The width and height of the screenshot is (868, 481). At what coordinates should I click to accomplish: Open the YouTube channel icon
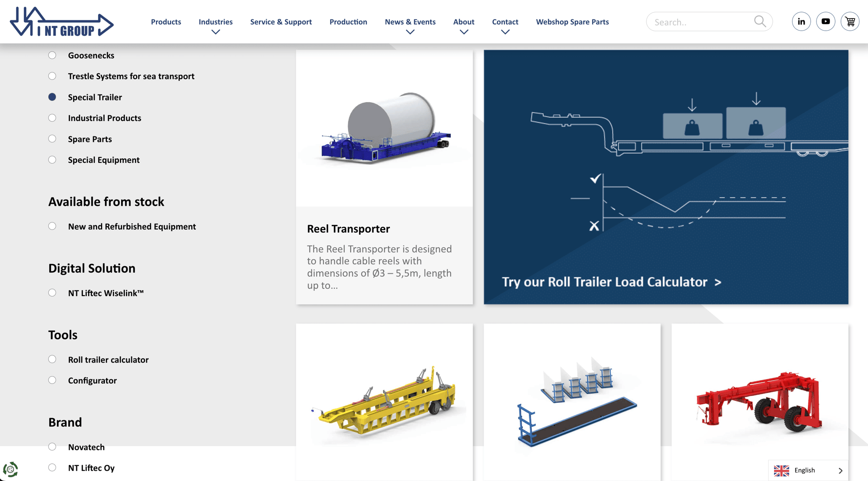pos(826,22)
